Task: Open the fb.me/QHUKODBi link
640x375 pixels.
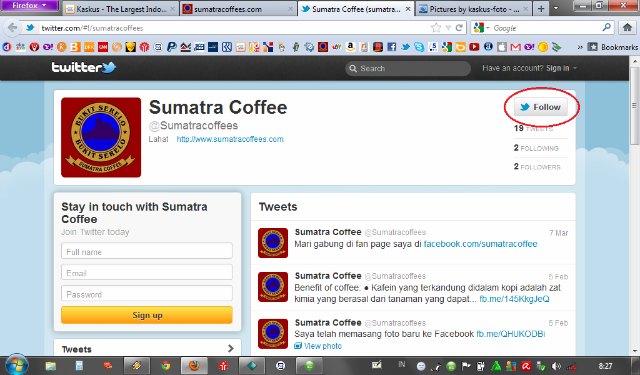Action: pos(511,334)
